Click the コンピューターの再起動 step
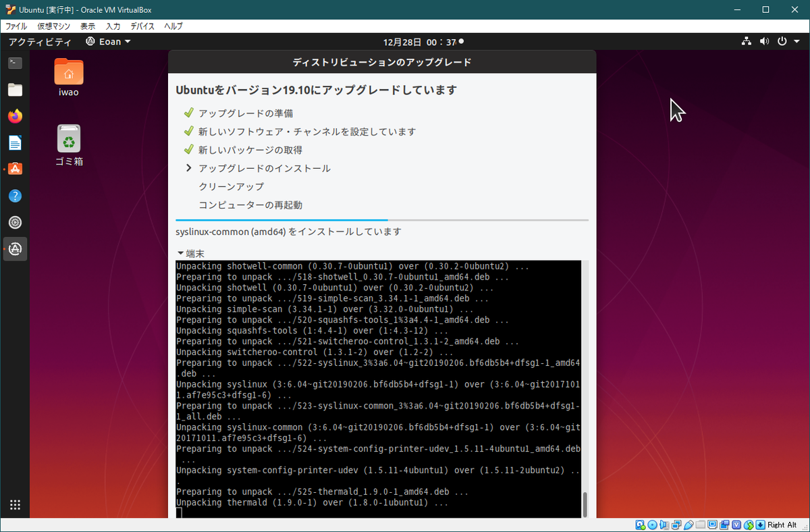810x532 pixels. click(250, 205)
